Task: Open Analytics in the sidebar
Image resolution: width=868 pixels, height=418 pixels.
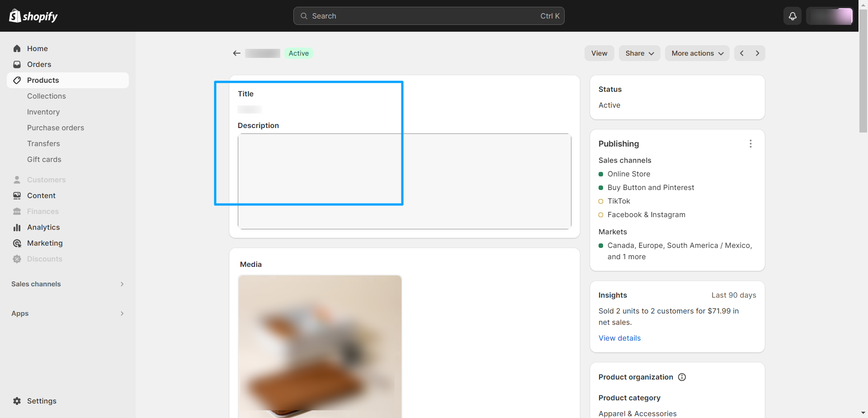Action: (x=68, y=227)
